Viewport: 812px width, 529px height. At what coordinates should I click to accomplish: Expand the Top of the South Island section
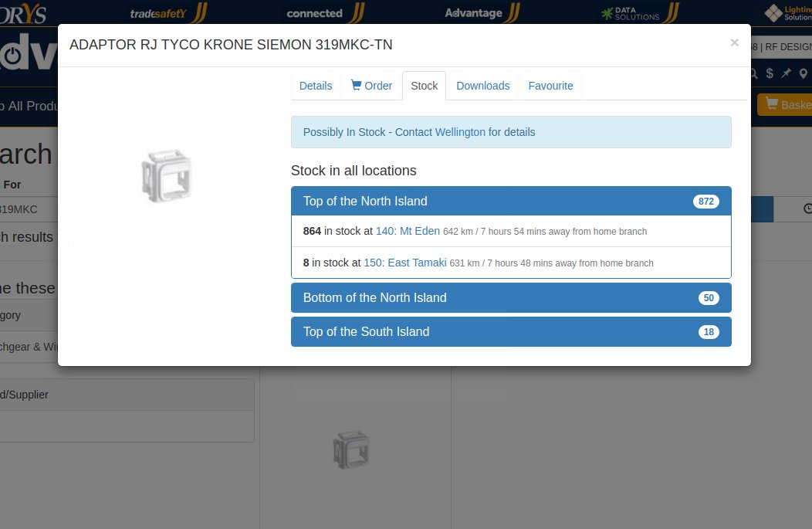point(511,331)
